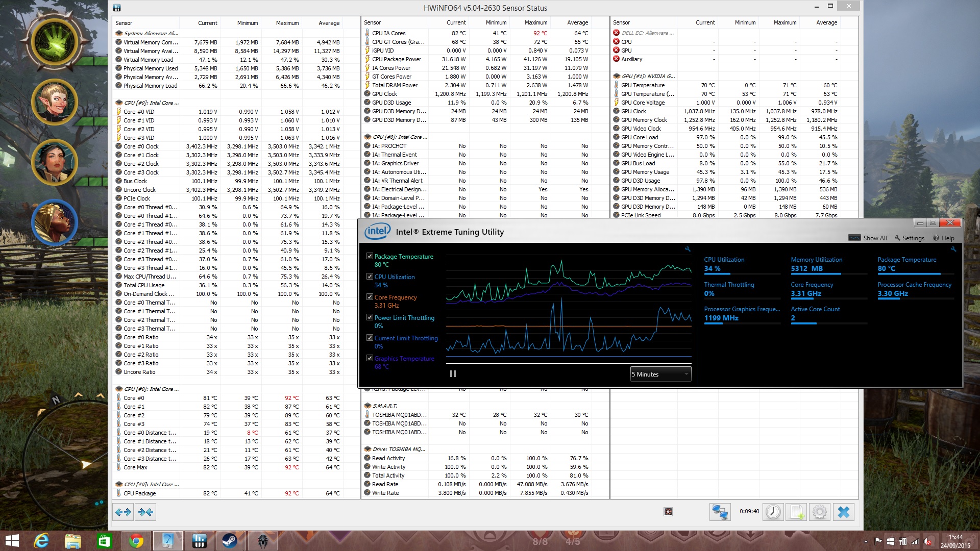Open HWiNFO sensor settings gear

pyautogui.click(x=820, y=512)
